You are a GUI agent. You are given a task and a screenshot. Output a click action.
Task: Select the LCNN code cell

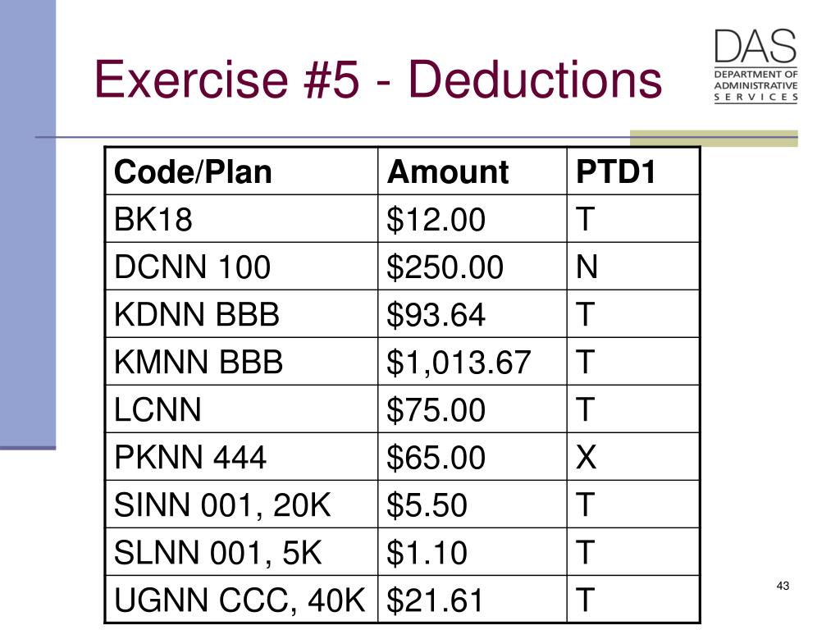242,409
